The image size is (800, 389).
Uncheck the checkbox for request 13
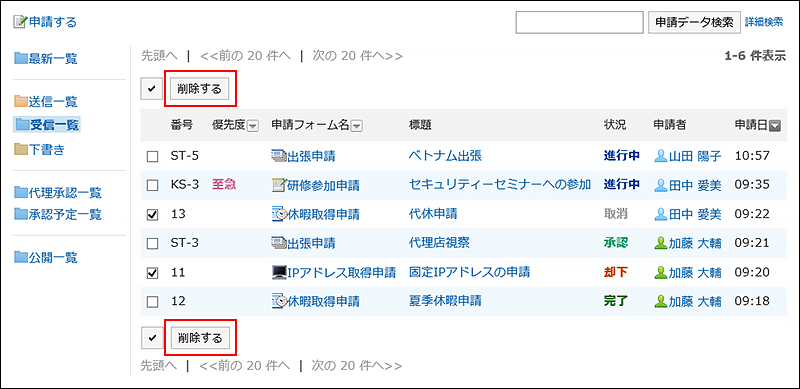(152, 215)
